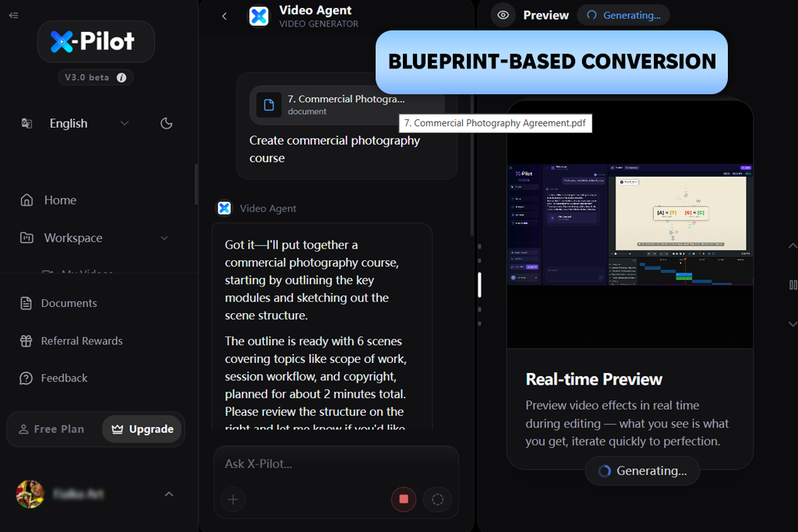Click the Generating status pill in header
The image size is (798, 532).
623,16
